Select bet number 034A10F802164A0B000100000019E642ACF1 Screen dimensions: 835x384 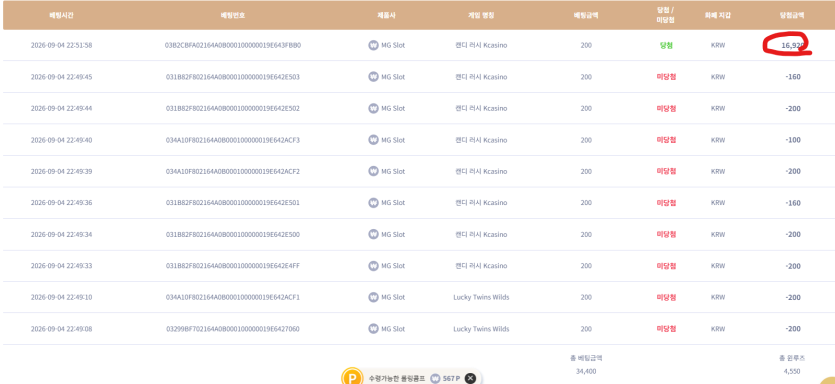click(x=233, y=297)
